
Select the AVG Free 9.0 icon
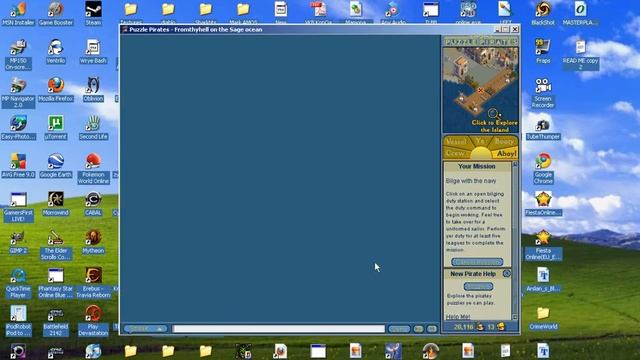click(x=18, y=165)
